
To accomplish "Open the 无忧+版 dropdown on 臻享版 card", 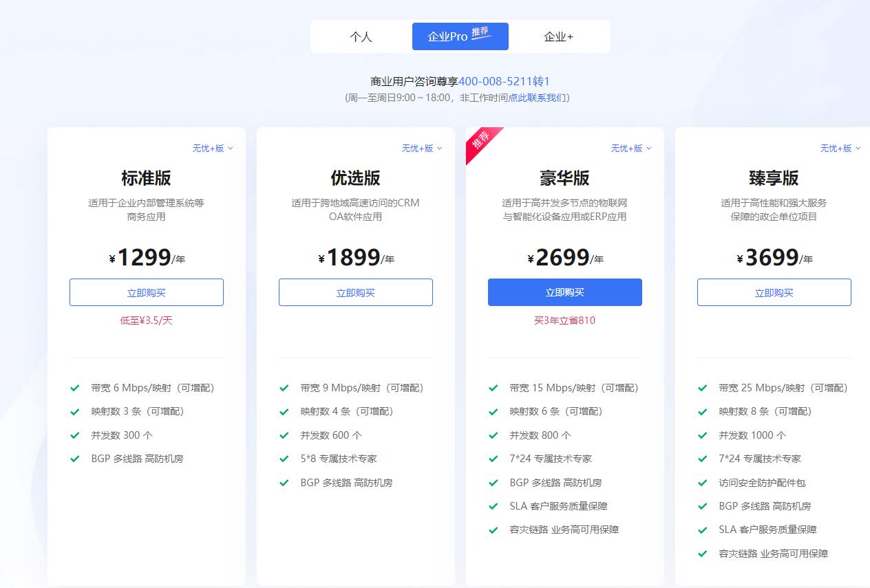I will coord(840,149).
